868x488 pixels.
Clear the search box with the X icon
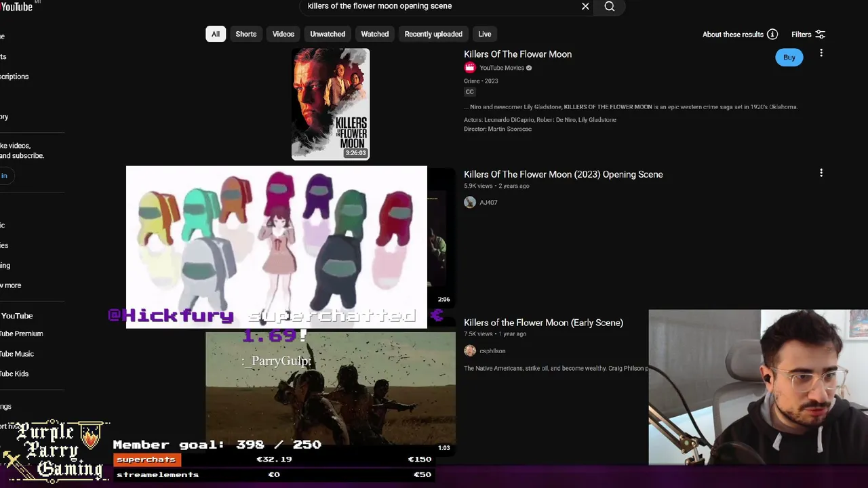click(x=585, y=6)
